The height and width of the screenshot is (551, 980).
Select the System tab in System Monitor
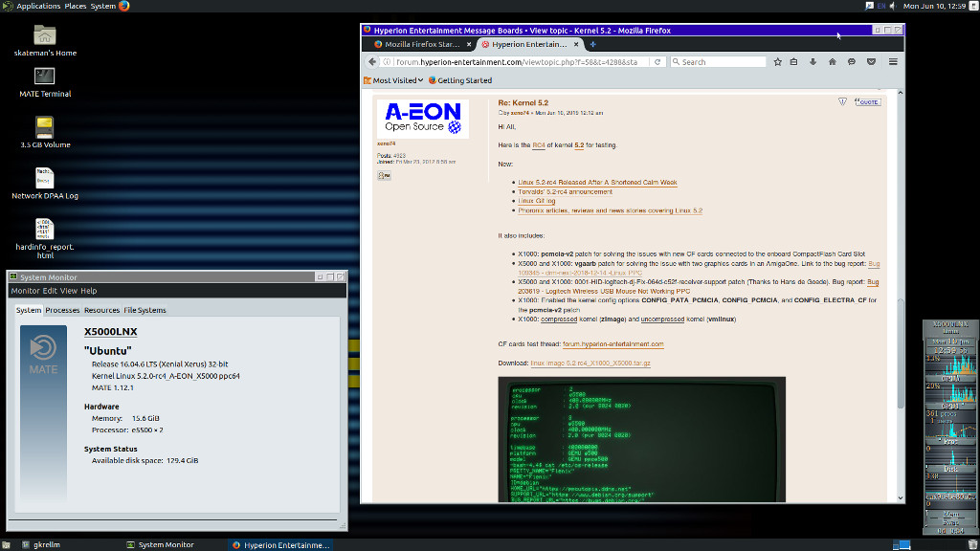click(x=29, y=310)
